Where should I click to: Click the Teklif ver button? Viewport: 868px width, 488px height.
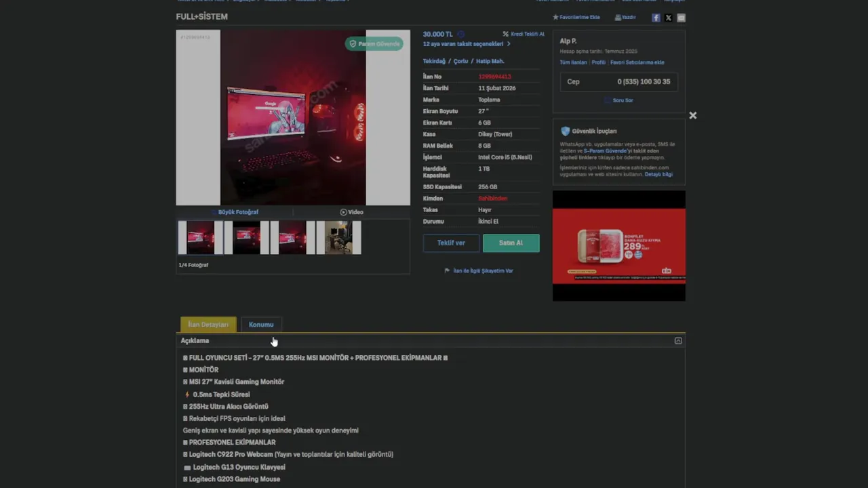click(451, 243)
